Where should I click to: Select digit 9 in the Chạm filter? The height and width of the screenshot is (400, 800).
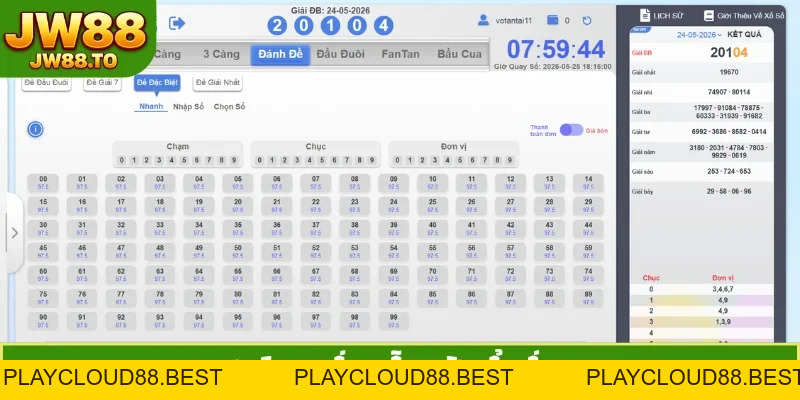tap(234, 160)
